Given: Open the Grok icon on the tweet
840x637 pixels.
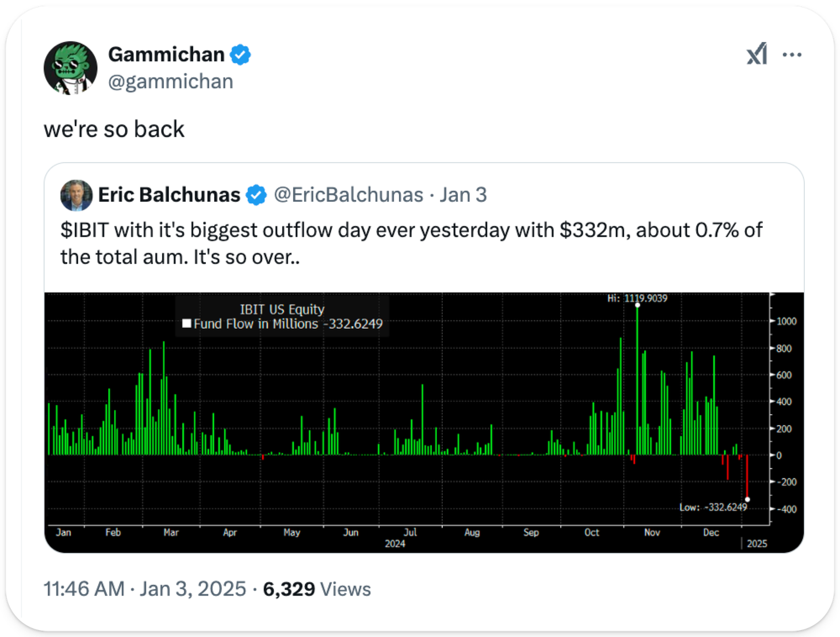Looking at the screenshot, I should tap(757, 54).
